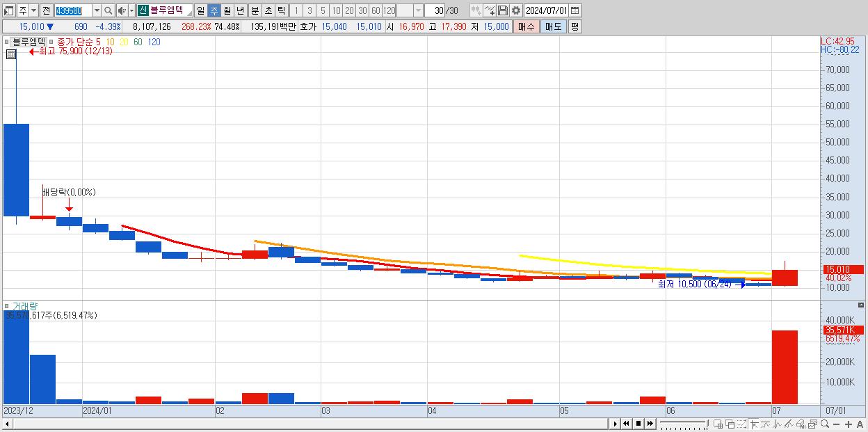Viewport: 868px width, 432px height.
Task: Click the dotted chart range icon
Action: click(741, 424)
